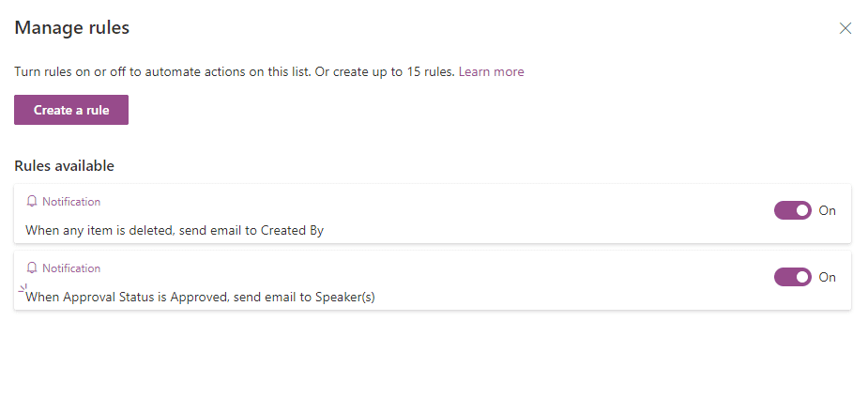Screen dimensions: 868x398
Task: Click the On label beside deleted item rule
Action: pos(827,210)
